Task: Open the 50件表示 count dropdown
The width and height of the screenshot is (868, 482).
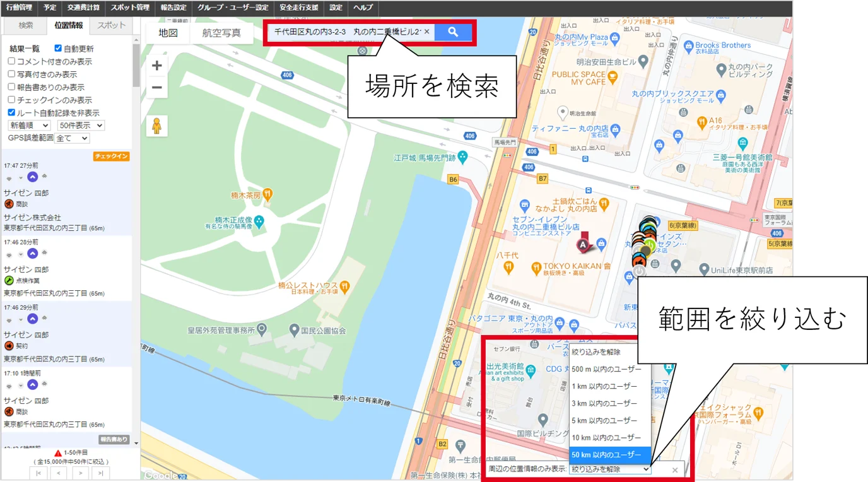Action: tap(81, 126)
